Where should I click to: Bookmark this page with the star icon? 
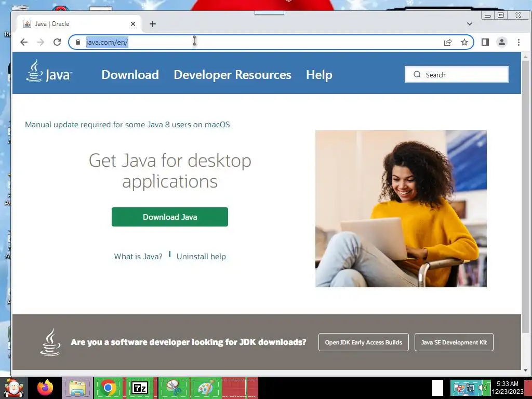tap(464, 42)
